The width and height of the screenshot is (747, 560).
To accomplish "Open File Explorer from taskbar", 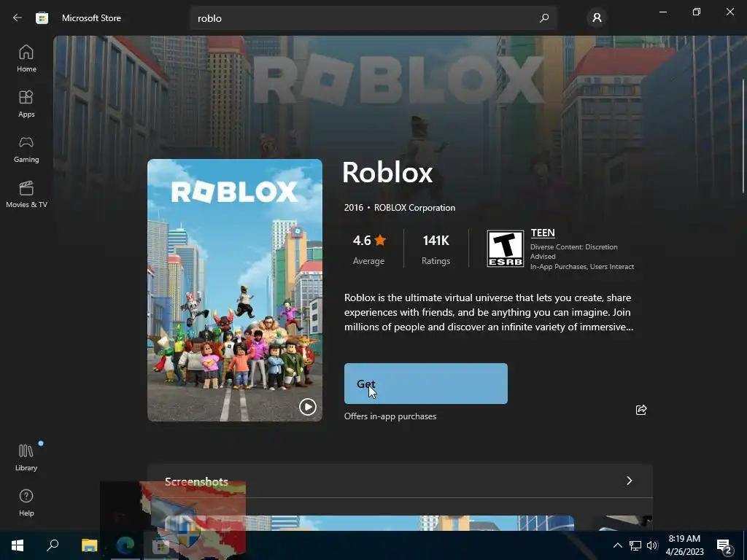I will click(x=89, y=545).
